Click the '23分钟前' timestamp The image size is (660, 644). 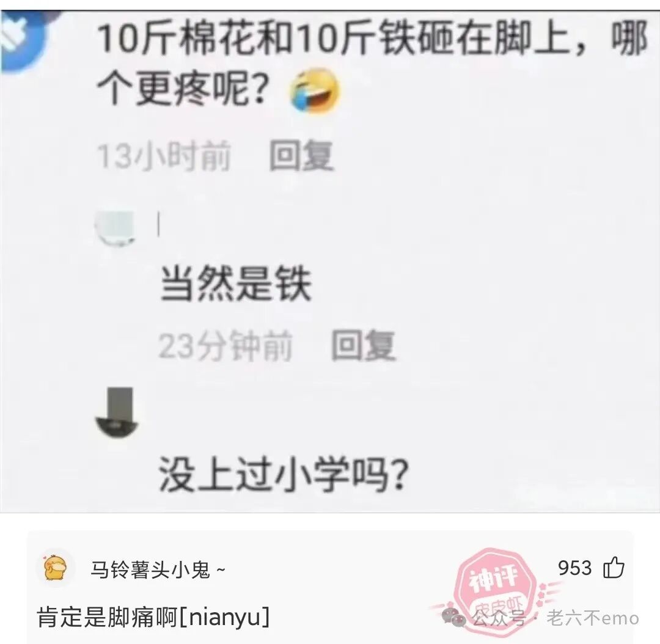226,346
